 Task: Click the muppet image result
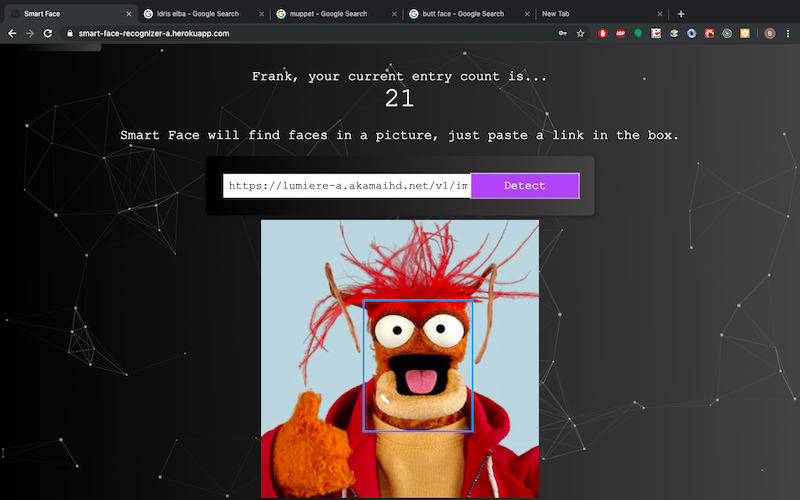tap(400, 359)
